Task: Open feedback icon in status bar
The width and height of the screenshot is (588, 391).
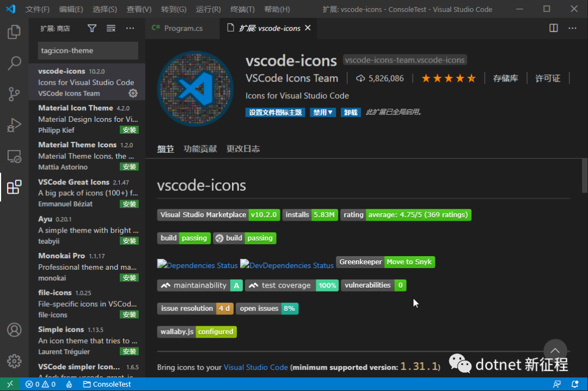Action: point(557,384)
